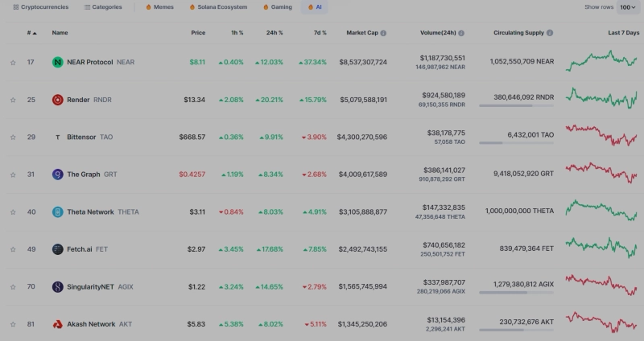Screen dimensions: 644x341
Task: Click the Render coin logo icon
Action: tap(57, 100)
